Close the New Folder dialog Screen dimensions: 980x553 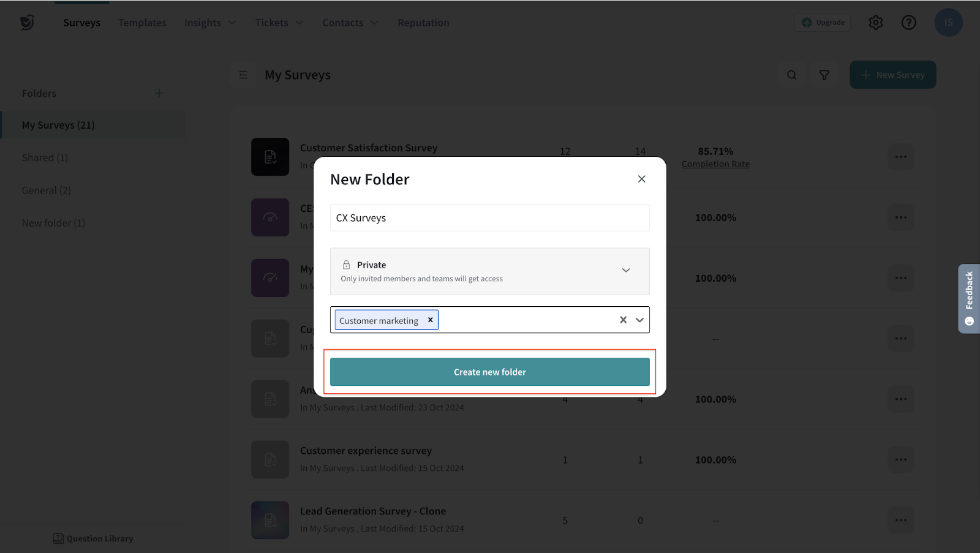pyautogui.click(x=641, y=179)
